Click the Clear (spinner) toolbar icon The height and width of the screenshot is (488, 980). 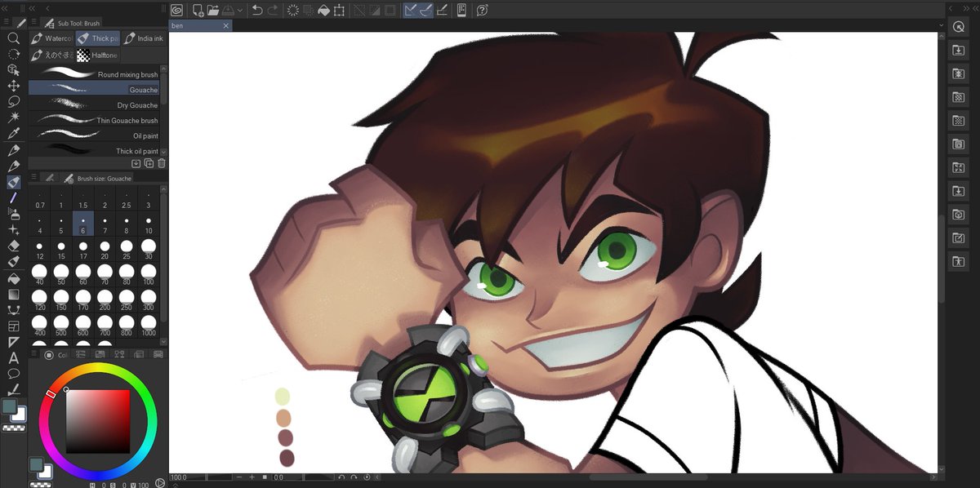point(293,10)
